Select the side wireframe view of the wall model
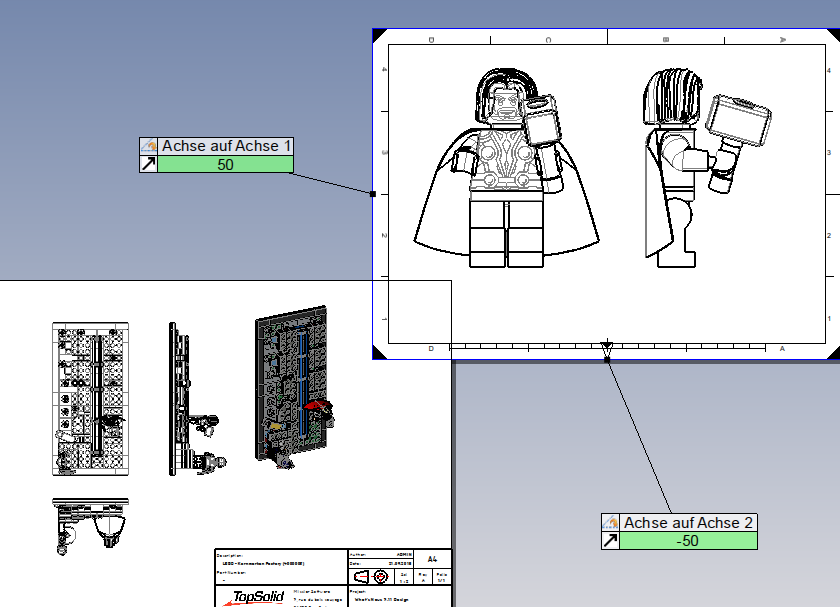840x607 pixels. pyautogui.click(x=197, y=399)
